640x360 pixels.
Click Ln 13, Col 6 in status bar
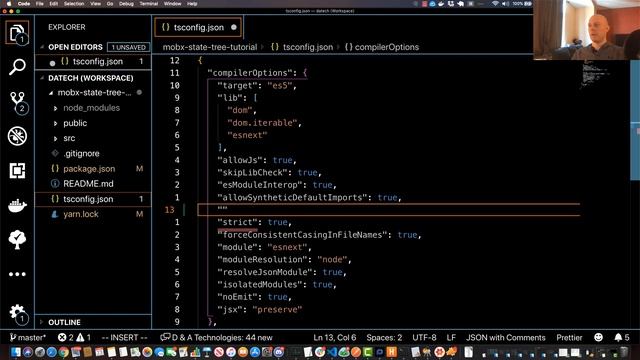coord(335,338)
